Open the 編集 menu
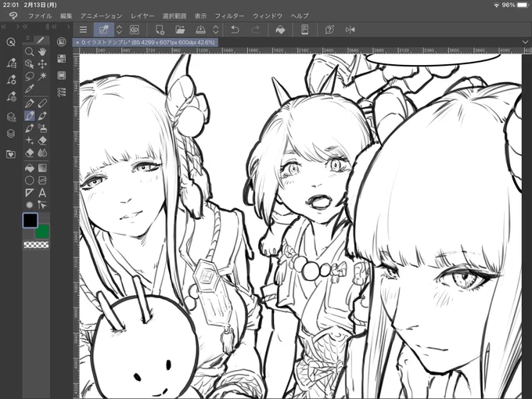This screenshot has height=399, width=532. [66, 16]
